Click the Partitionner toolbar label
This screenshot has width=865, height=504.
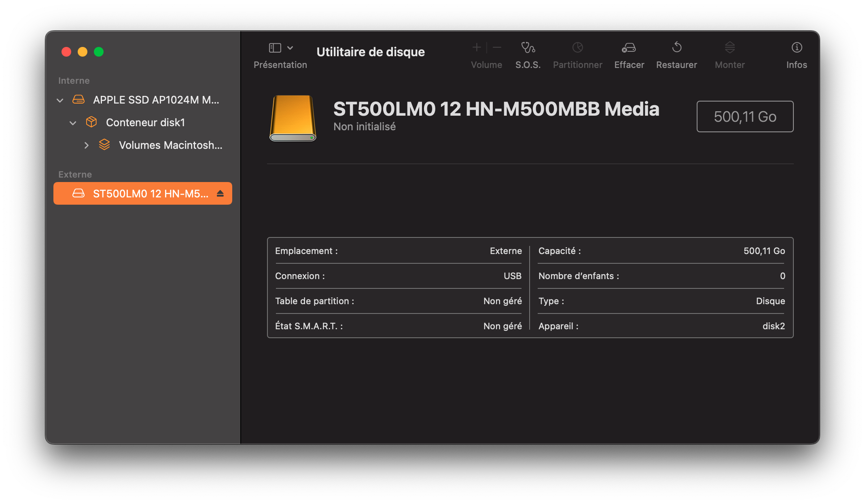578,65
